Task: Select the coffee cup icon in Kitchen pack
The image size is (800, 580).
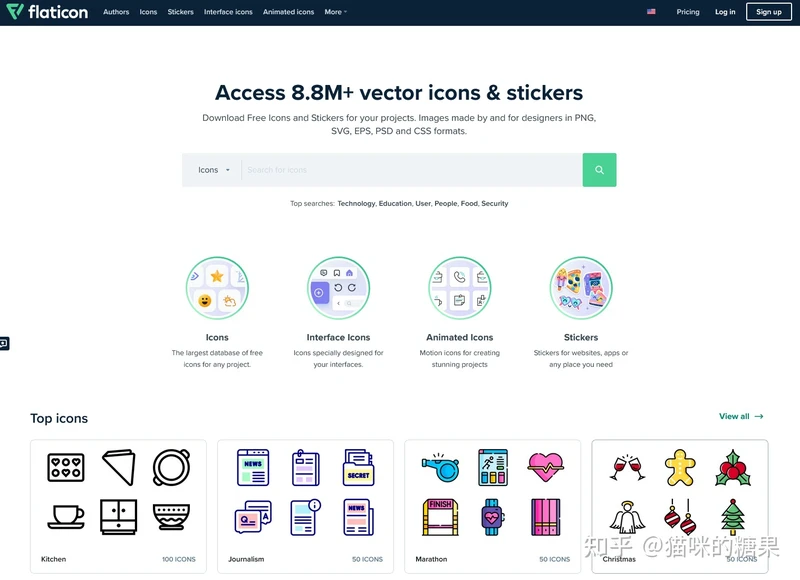Action: coord(66,517)
